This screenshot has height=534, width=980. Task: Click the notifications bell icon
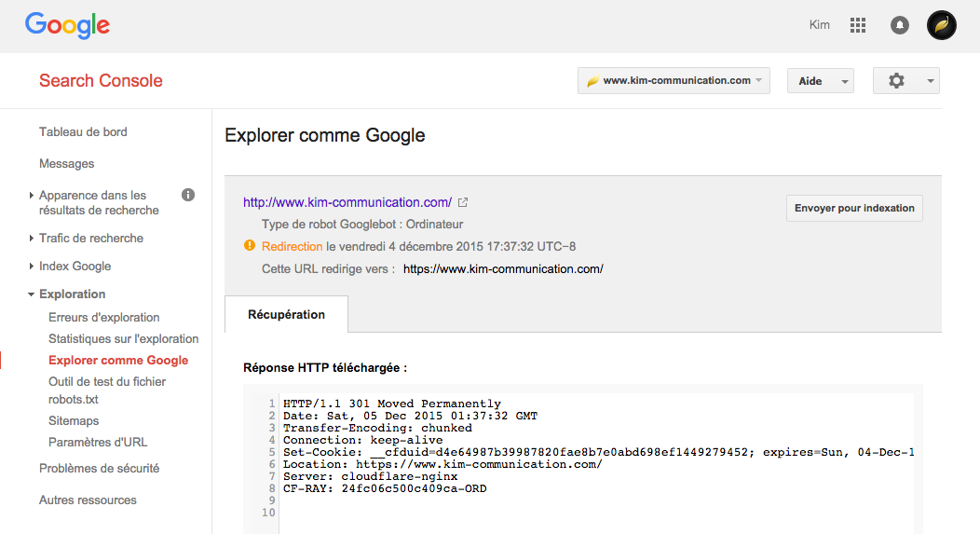click(x=900, y=25)
